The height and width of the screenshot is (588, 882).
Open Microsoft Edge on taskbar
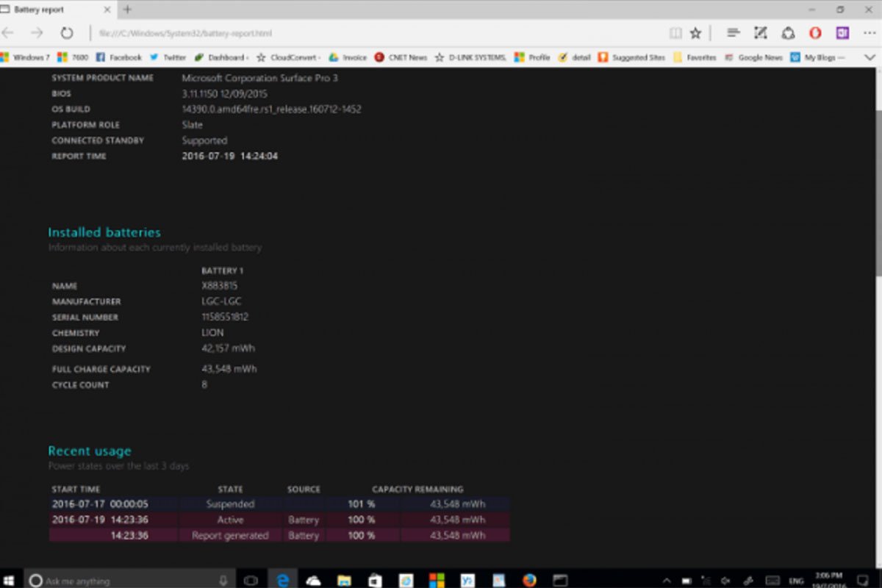(282, 580)
